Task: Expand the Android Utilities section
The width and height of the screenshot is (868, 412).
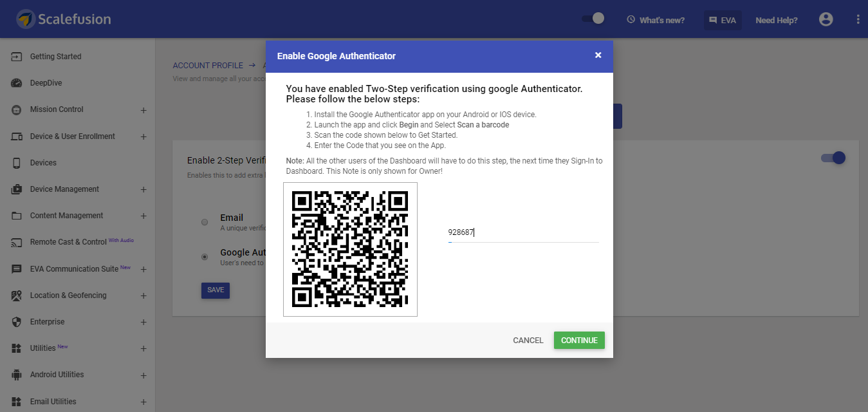Action: pyautogui.click(x=143, y=375)
